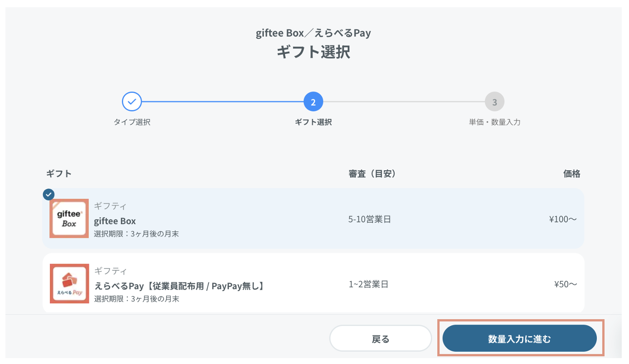Click the step 3 circle indicator
The width and height of the screenshot is (629, 364).
point(494,102)
